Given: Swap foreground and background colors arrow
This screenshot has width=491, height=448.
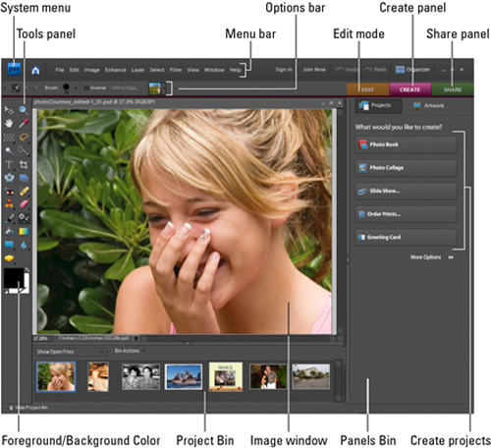Looking at the screenshot, I should [x=27, y=270].
